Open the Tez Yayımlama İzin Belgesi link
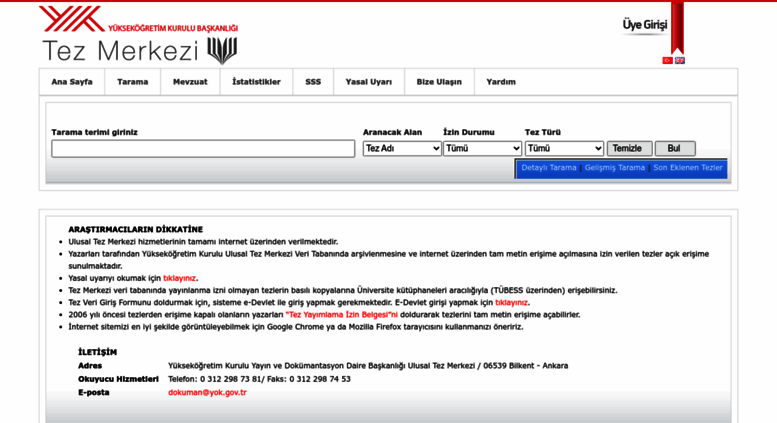Image resolution: width=777 pixels, height=423 pixels. point(341,315)
